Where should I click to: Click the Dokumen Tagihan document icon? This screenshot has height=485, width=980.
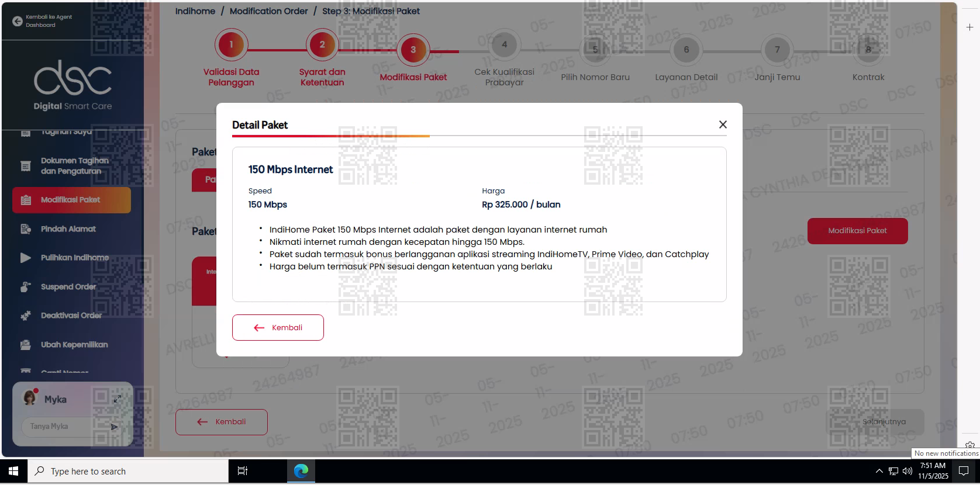(26, 166)
